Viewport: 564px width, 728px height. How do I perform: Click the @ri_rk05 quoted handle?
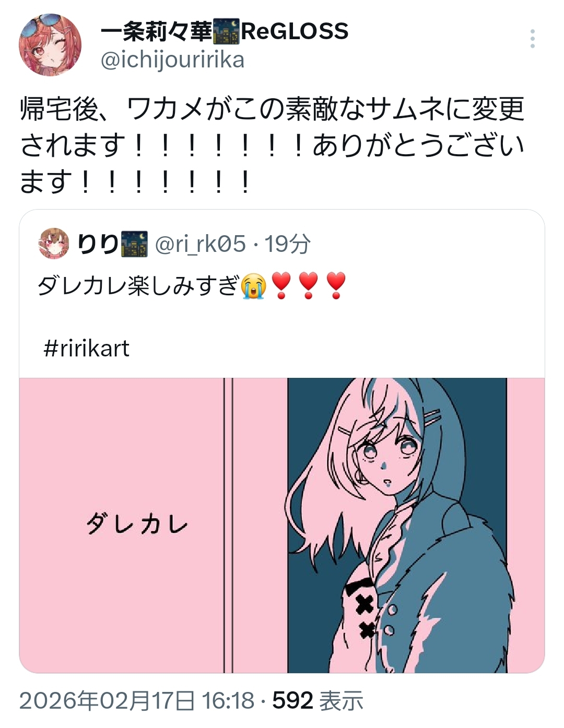tap(200, 244)
